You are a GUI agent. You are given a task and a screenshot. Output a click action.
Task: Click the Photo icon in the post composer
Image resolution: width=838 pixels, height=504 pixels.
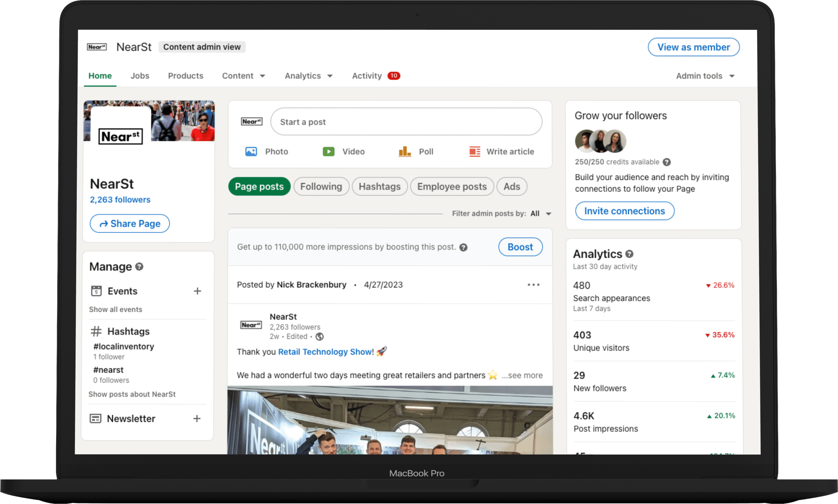point(251,152)
